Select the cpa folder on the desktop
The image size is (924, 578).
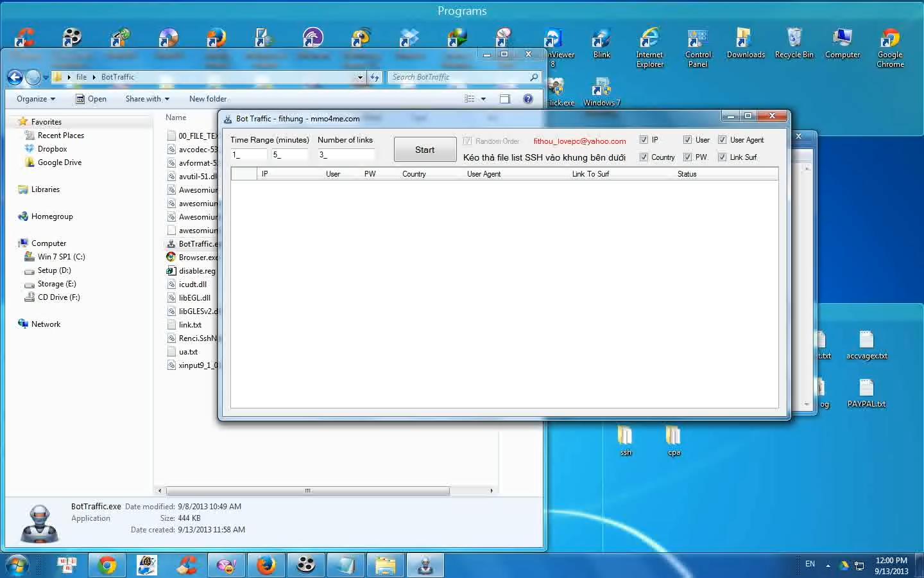click(x=674, y=441)
